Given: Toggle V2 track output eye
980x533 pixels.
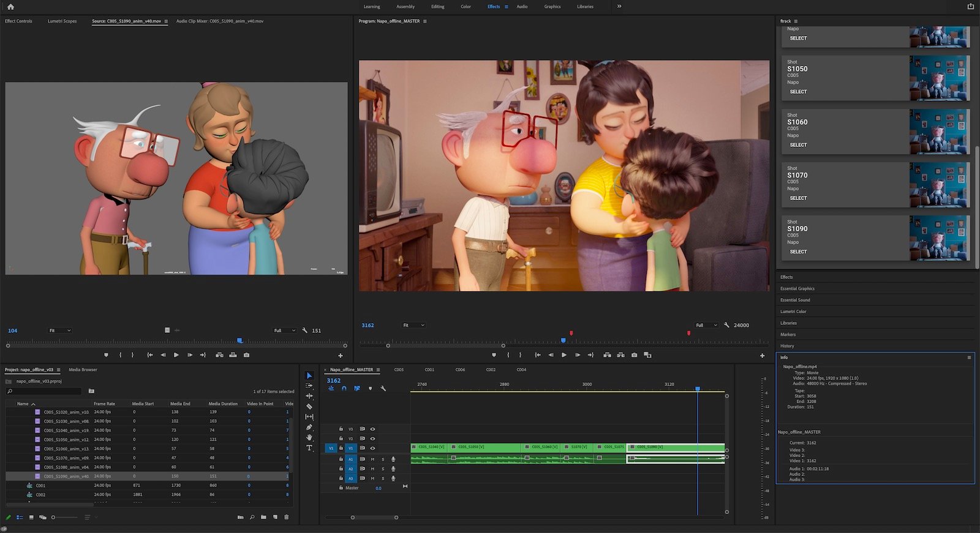Looking at the screenshot, I should point(372,439).
